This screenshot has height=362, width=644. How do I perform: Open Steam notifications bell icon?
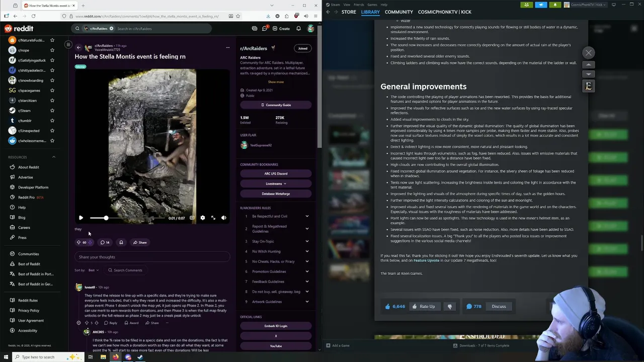point(555,5)
